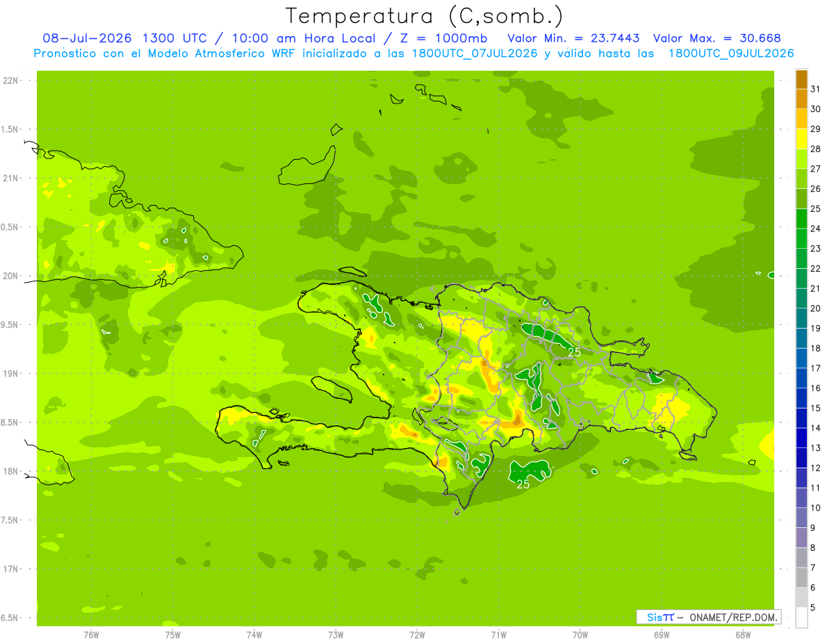Click the legend value '15'
This screenshot has width=834, height=644.
click(x=816, y=408)
